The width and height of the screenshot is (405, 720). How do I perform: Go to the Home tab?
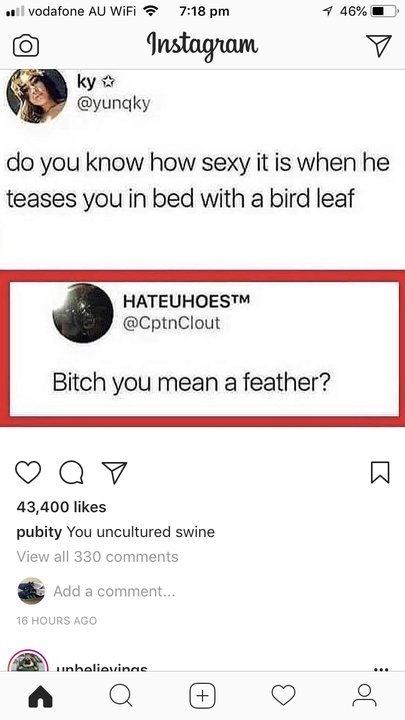tap(40, 698)
